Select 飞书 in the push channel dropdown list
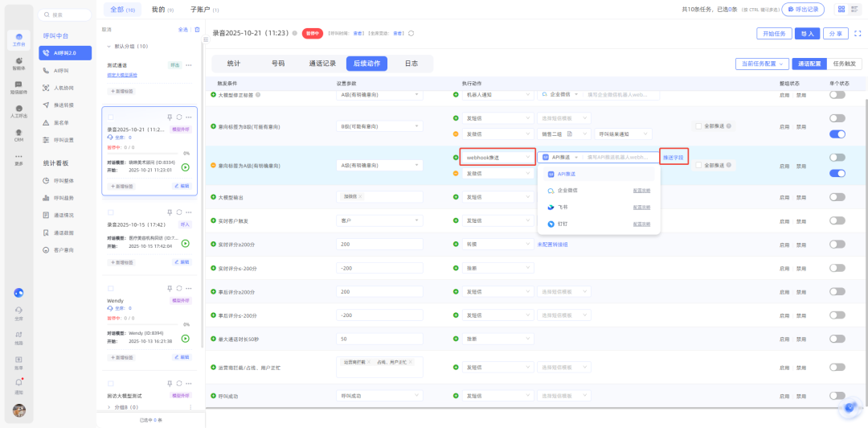This screenshot has width=868, height=428. tap(563, 207)
